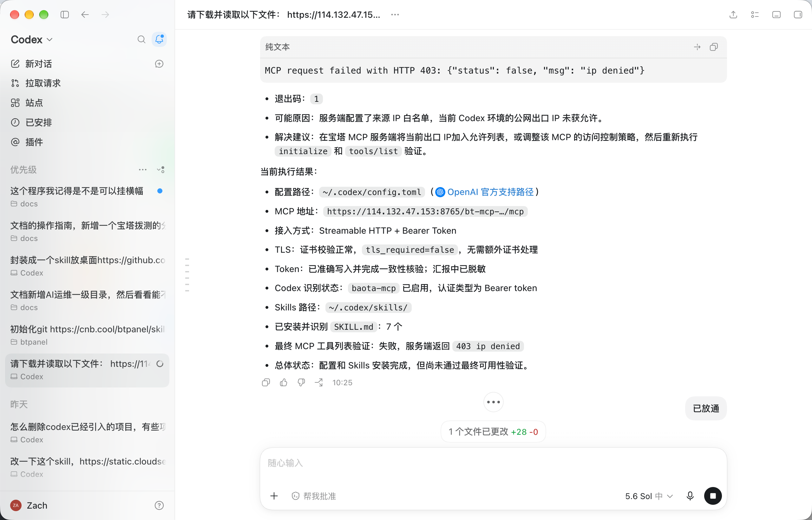812x520 pixels.
Task: Go forward with the right arrow
Action: click(x=105, y=15)
